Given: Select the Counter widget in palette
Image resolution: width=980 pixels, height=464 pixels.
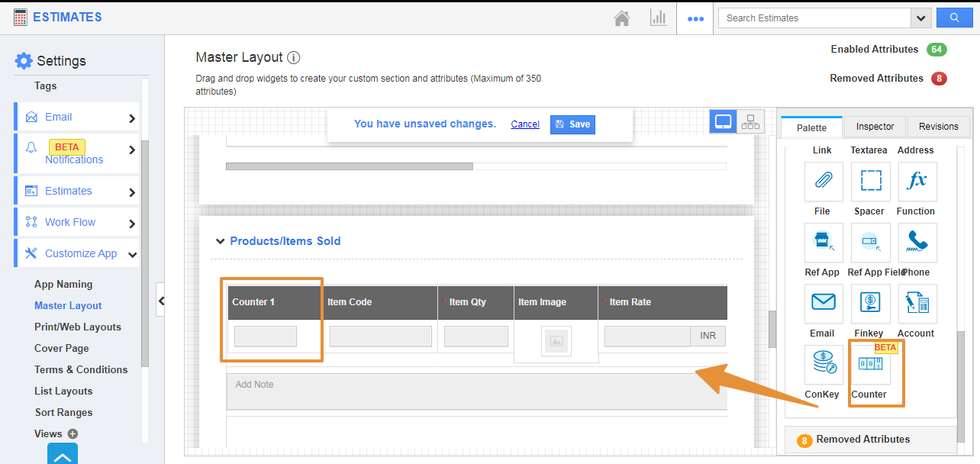Looking at the screenshot, I should 869,365.
